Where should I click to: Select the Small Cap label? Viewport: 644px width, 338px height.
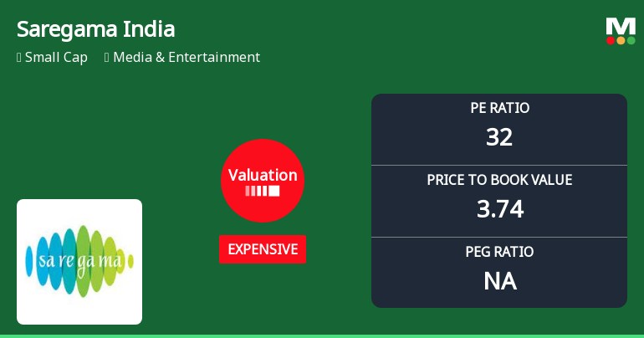click(56, 58)
